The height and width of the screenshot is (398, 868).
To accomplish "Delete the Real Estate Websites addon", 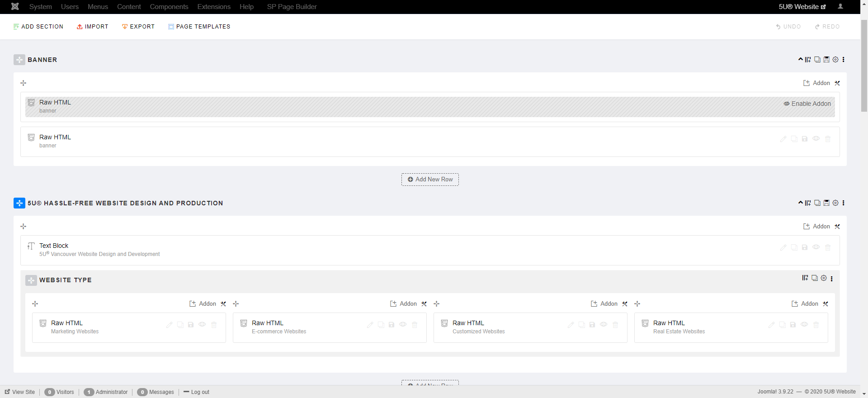I will coord(816,325).
